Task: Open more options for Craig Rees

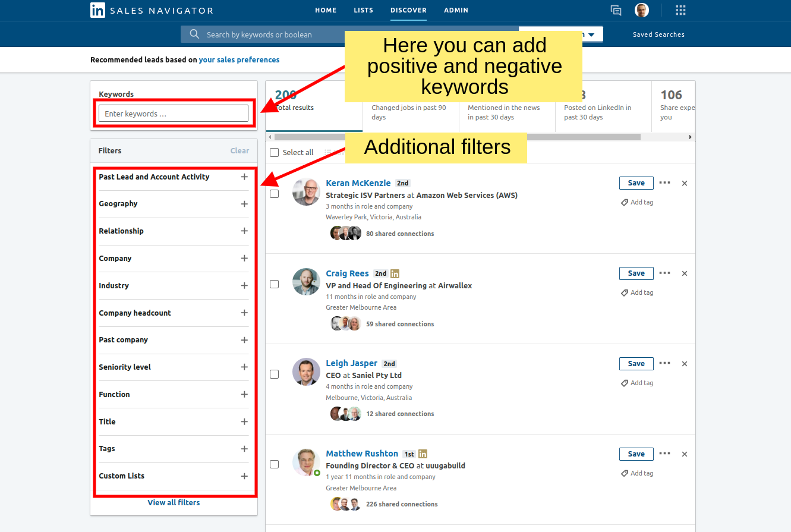Action: point(665,273)
